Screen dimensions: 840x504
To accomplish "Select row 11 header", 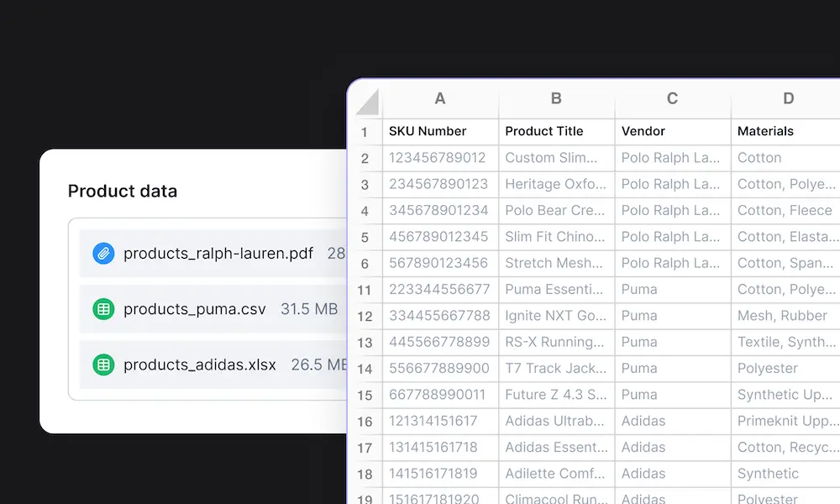I will pyautogui.click(x=365, y=290).
